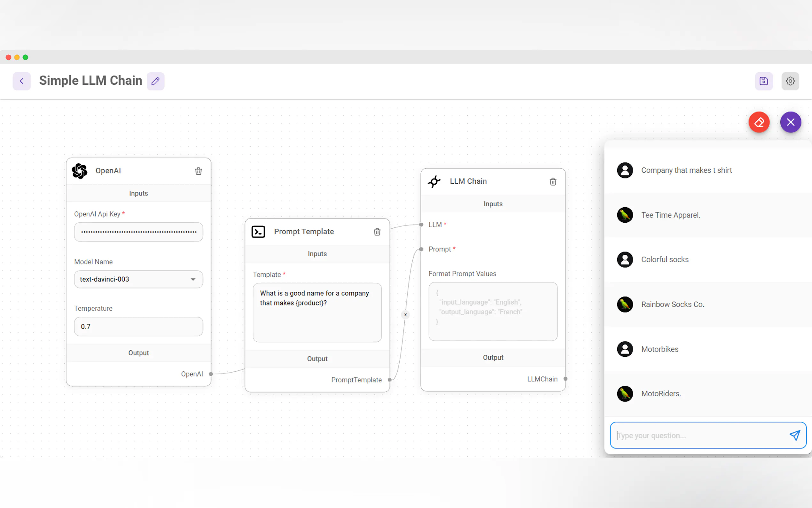The width and height of the screenshot is (812, 508).
Task: Delete the OpenAI node via its trash icon
Action: click(199, 171)
